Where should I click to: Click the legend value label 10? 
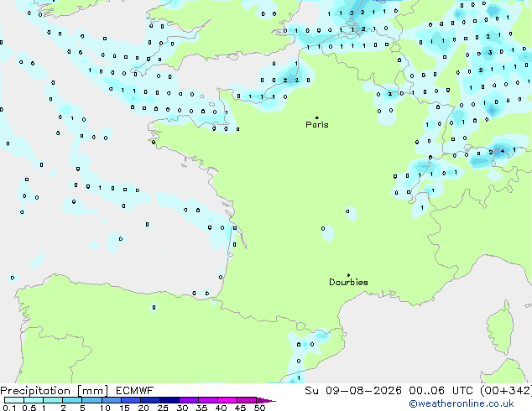coord(105,408)
